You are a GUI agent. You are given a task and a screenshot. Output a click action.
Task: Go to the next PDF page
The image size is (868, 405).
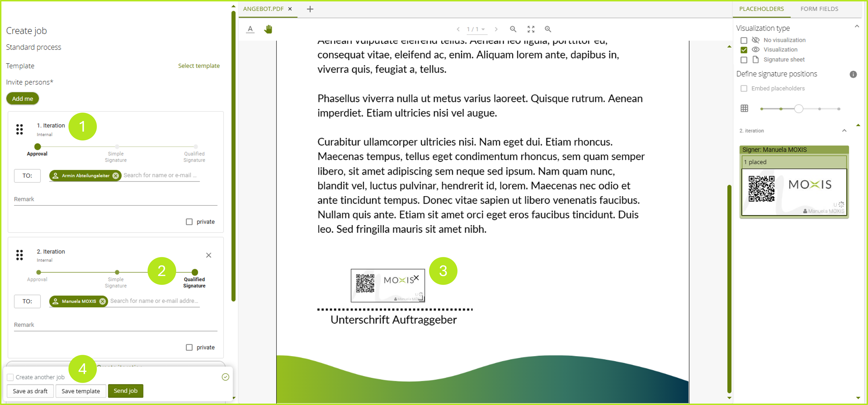click(496, 29)
